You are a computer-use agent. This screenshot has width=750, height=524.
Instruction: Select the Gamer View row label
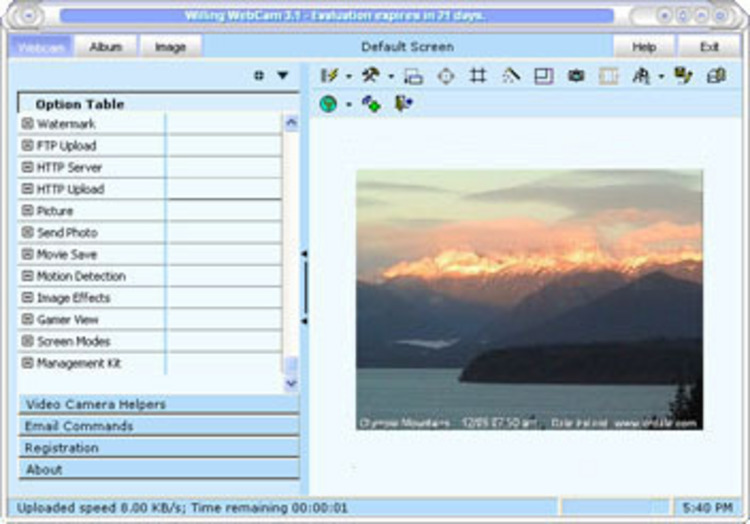pos(67,320)
